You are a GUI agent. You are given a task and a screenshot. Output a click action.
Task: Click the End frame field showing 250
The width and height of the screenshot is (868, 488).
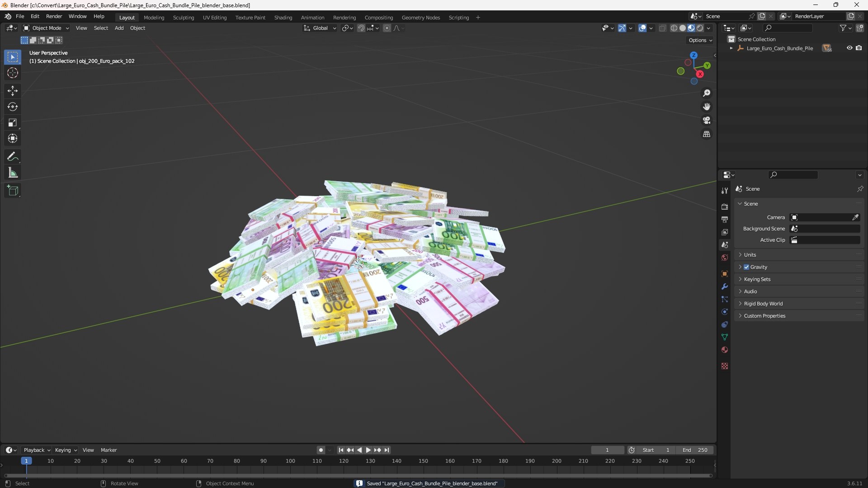point(695,450)
